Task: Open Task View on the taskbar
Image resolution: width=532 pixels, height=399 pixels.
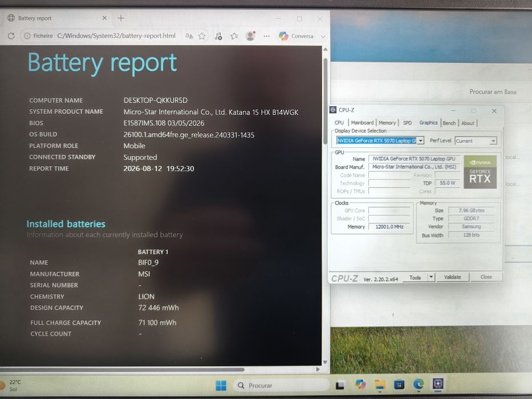Action: [340, 385]
